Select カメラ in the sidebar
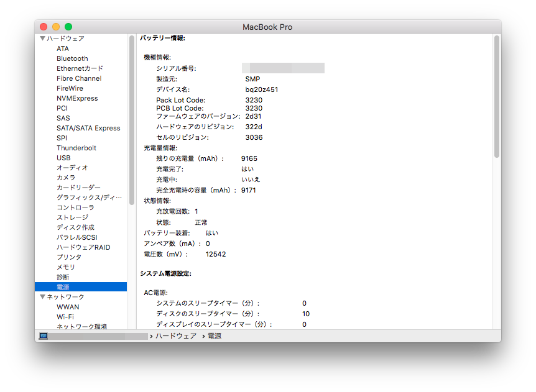Image resolution: width=536 pixels, height=392 pixels. (66, 177)
